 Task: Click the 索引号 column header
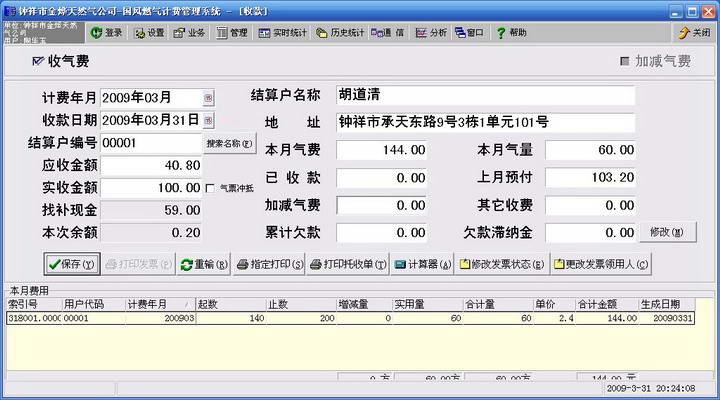(34, 304)
